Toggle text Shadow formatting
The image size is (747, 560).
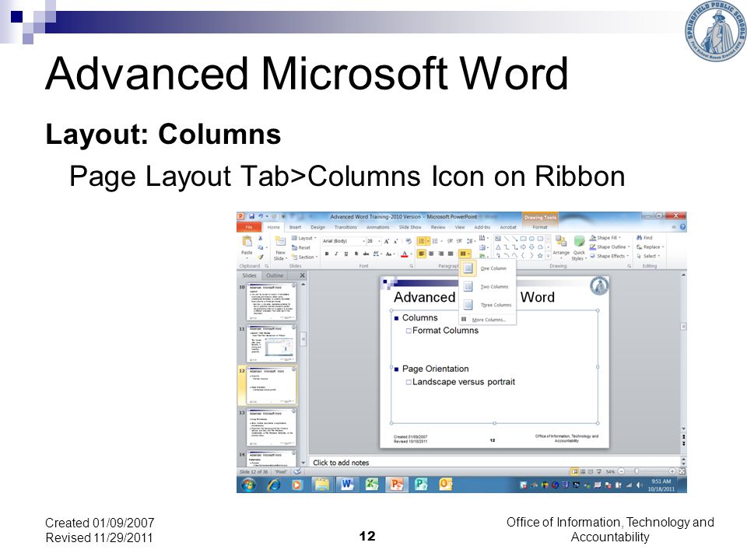click(356, 254)
